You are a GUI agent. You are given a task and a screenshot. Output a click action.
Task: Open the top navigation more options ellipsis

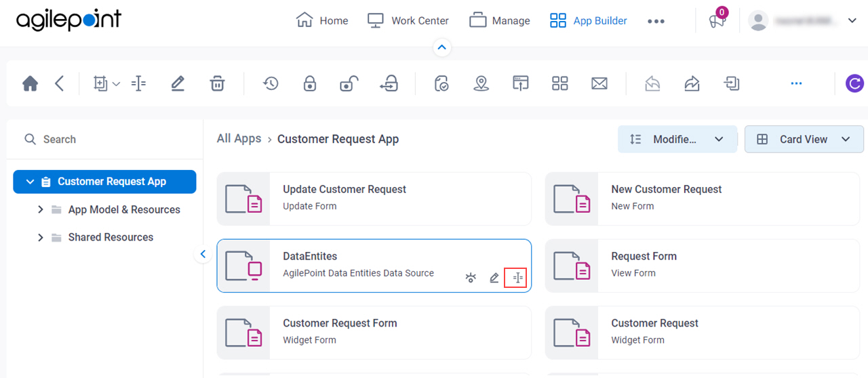(656, 21)
